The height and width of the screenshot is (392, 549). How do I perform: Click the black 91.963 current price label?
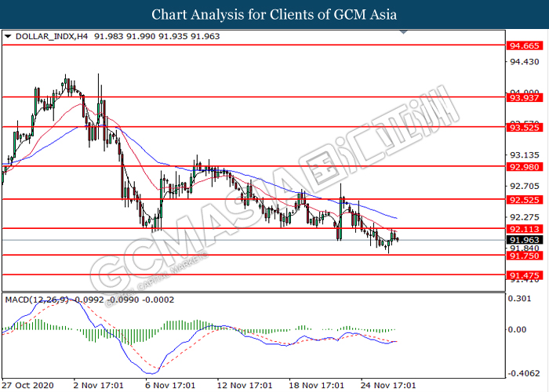click(x=522, y=240)
